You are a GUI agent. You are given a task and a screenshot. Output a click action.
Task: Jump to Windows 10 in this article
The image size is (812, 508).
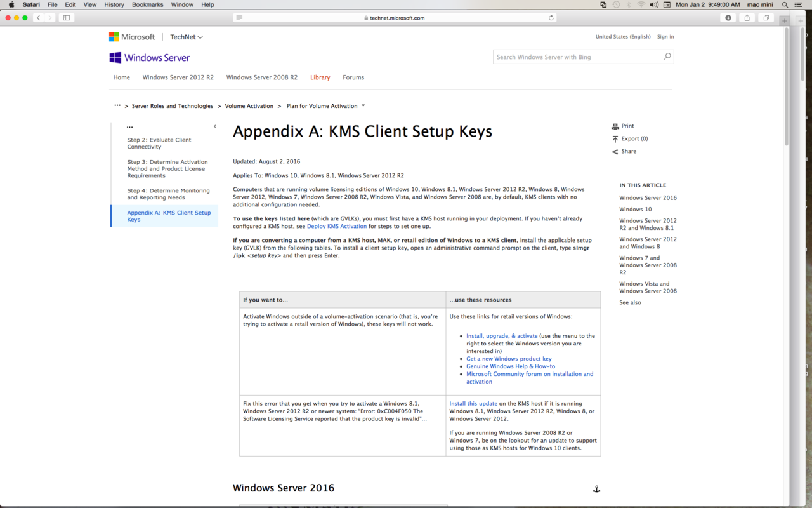pyautogui.click(x=636, y=209)
